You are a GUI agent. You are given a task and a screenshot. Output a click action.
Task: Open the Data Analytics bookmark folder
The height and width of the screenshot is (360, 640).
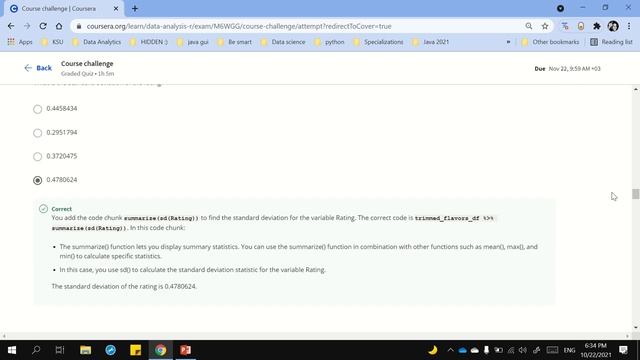pos(97,42)
